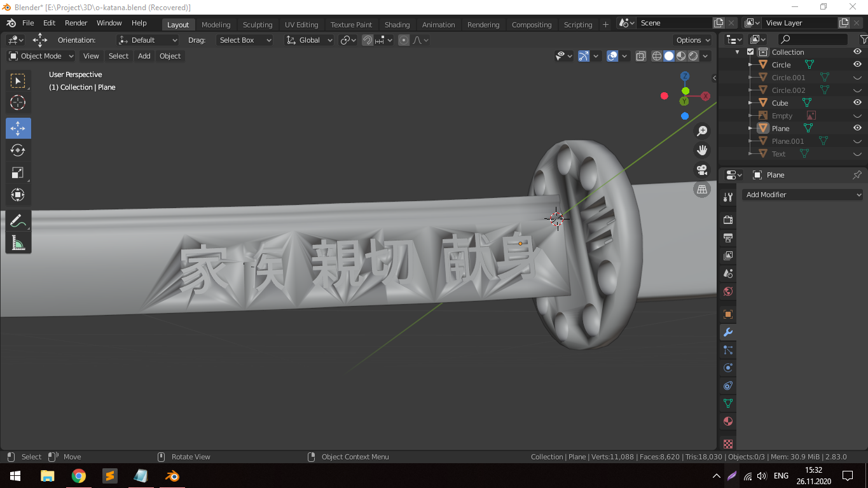Show the Text object in outliner
Screen dimensions: 868x488
tap(857, 154)
